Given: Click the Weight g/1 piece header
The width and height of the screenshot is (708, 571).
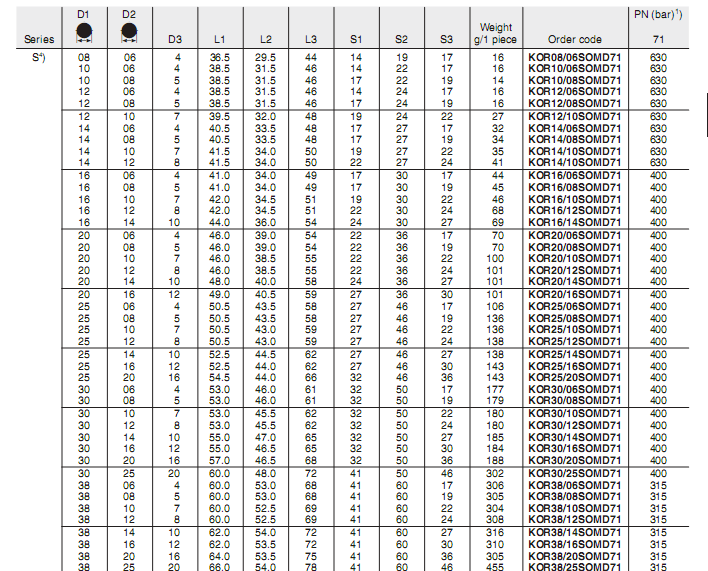Looking at the screenshot, I should [497, 35].
